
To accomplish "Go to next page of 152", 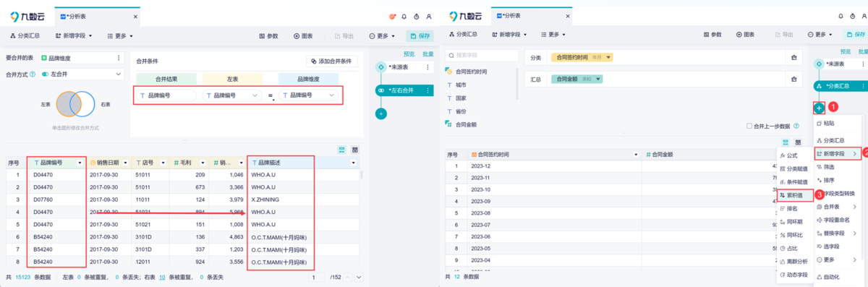I will (x=358, y=277).
